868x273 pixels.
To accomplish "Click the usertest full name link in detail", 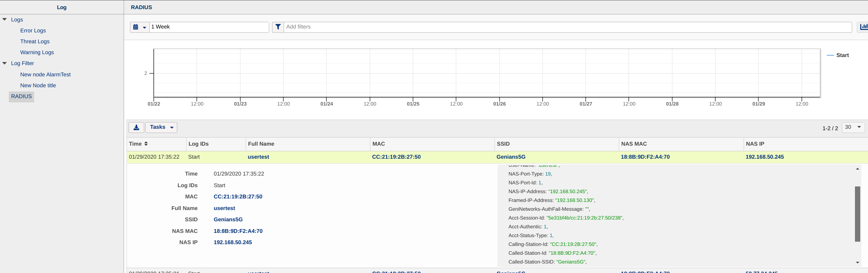I will tap(224, 208).
